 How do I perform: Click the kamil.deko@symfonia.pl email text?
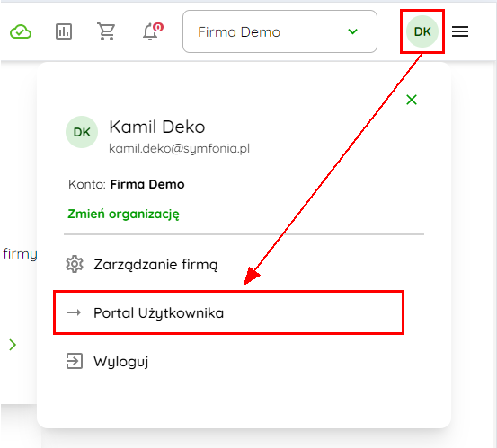click(179, 148)
